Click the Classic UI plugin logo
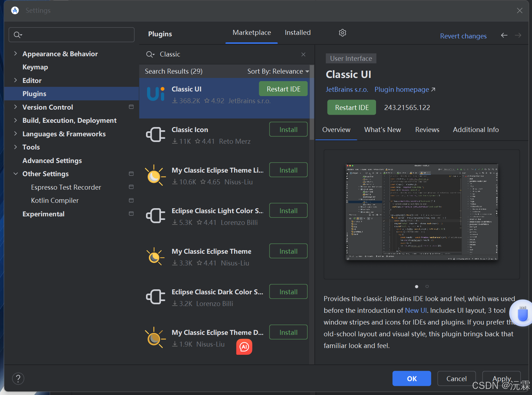The height and width of the screenshot is (395, 532). click(156, 94)
